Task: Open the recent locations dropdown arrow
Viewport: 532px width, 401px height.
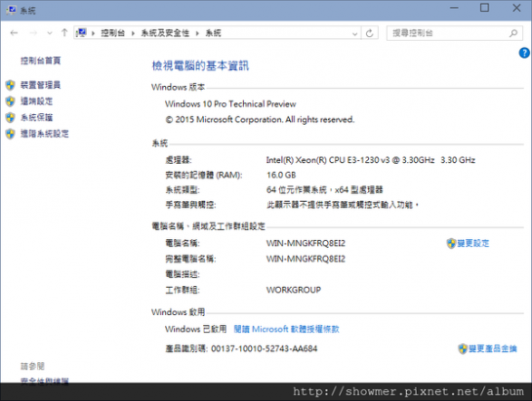Action: coord(50,33)
